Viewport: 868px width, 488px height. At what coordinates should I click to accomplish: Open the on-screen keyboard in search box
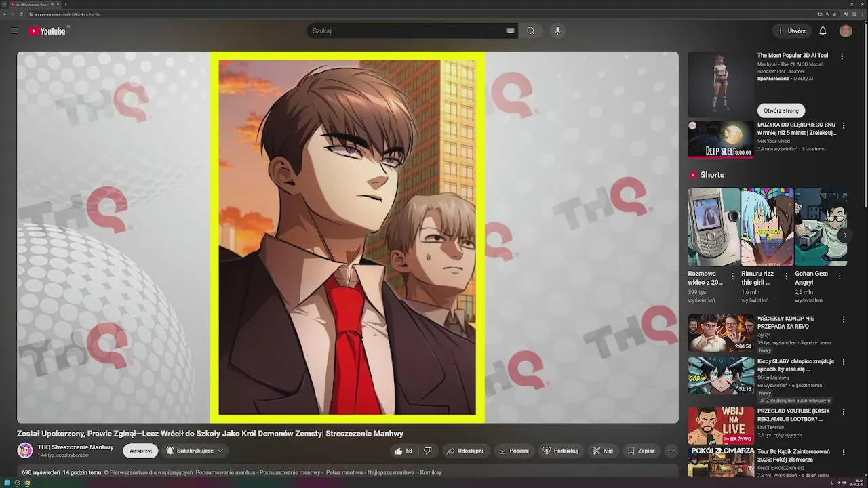510,30
